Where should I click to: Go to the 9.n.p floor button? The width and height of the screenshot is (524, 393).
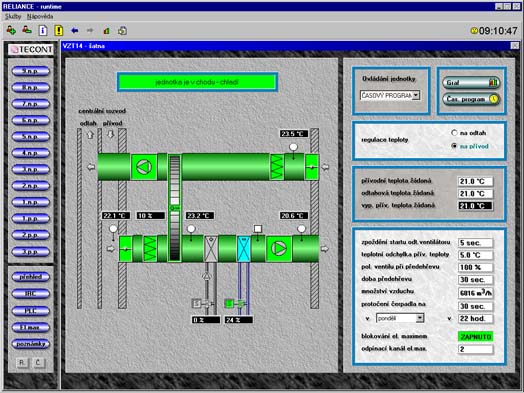(31, 71)
